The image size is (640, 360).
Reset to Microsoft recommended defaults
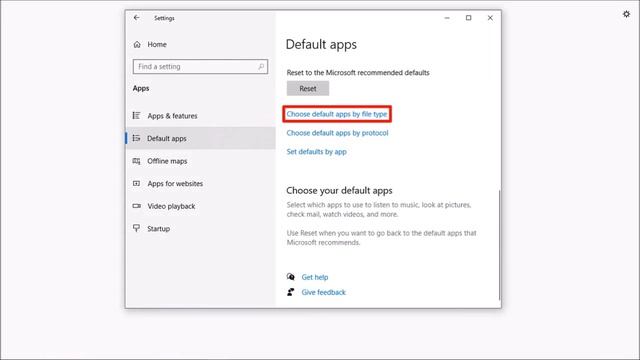tap(308, 89)
